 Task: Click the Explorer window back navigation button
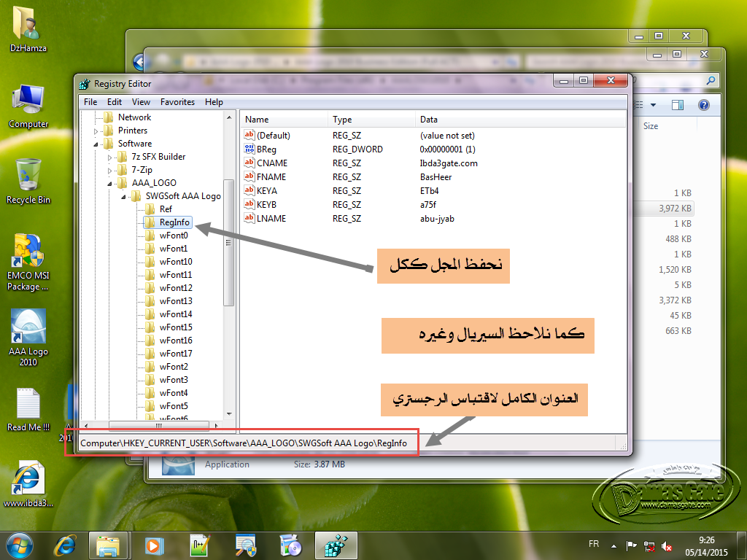(139, 62)
